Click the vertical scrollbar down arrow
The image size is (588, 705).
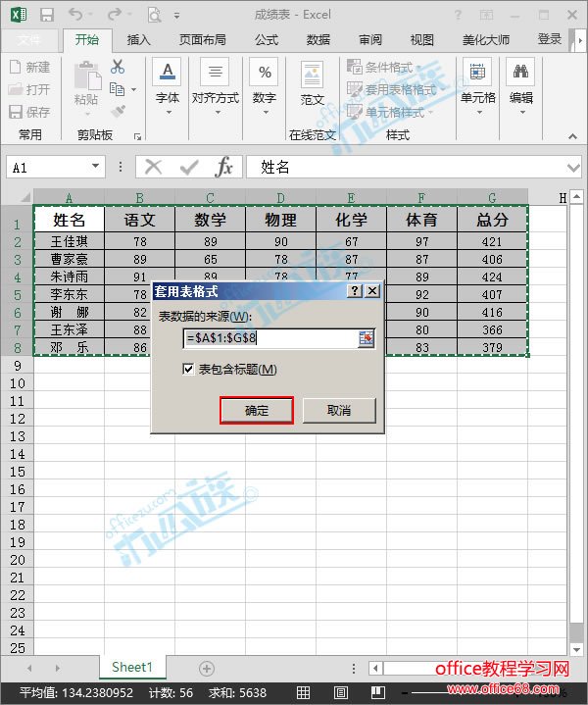click(x=577, y=649)
